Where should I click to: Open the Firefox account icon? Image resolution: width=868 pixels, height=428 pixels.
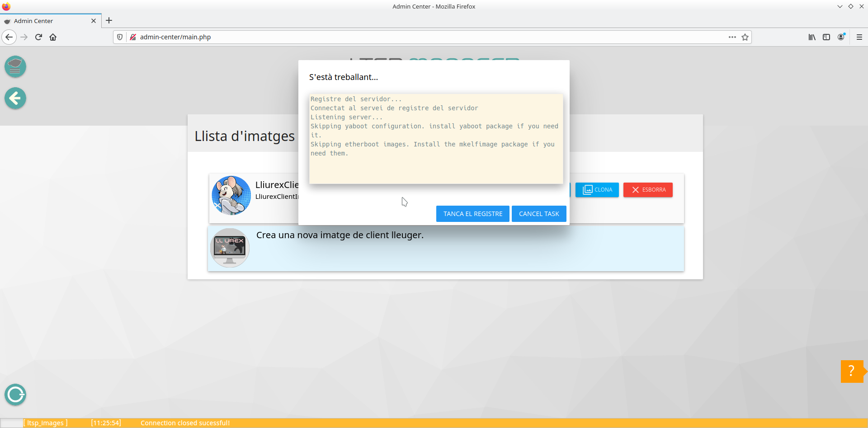pyautogui.click(x=841, y=37)
